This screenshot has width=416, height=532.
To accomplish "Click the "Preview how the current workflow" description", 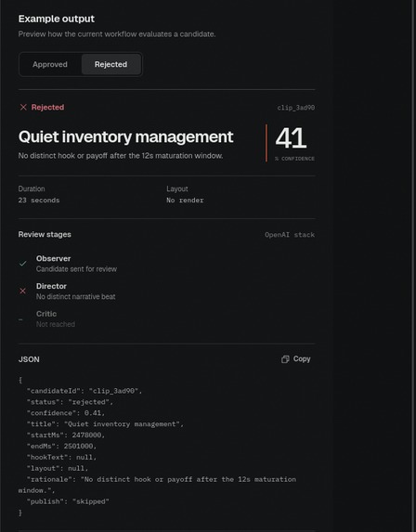I will coord(117,34).
